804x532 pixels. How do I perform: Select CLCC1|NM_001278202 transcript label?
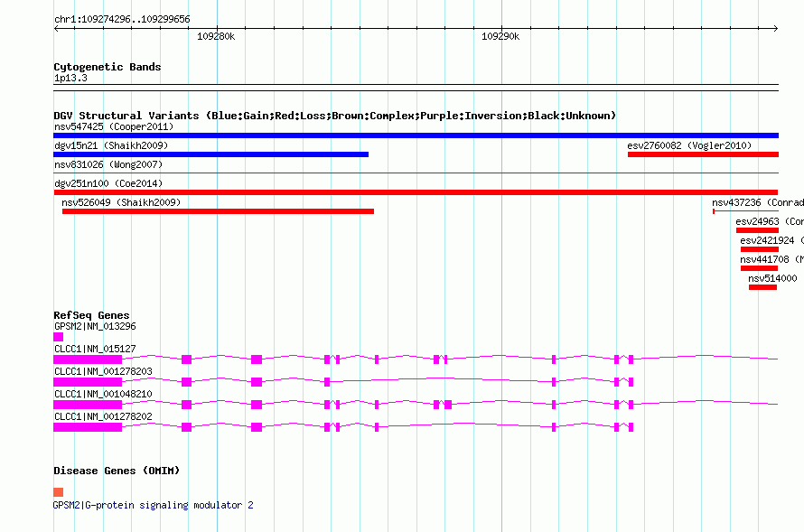[103, 416]
